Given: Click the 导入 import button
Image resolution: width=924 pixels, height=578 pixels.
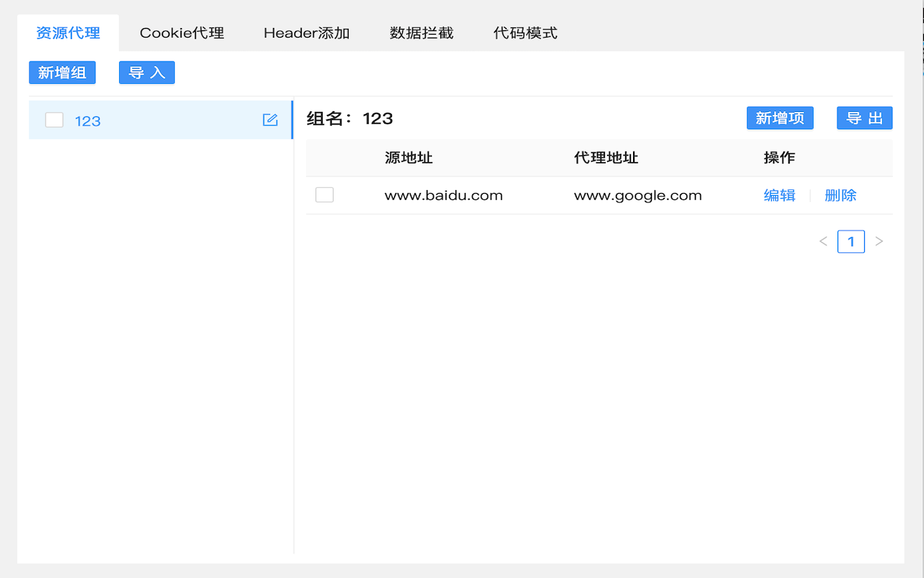Looking at the screenshot, I should 147,72.
